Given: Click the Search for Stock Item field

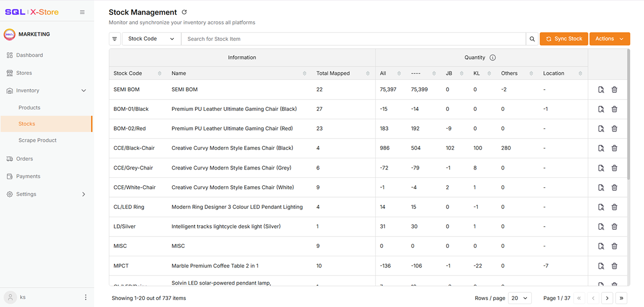Looking at the screenshot, I should click(354, 39).
